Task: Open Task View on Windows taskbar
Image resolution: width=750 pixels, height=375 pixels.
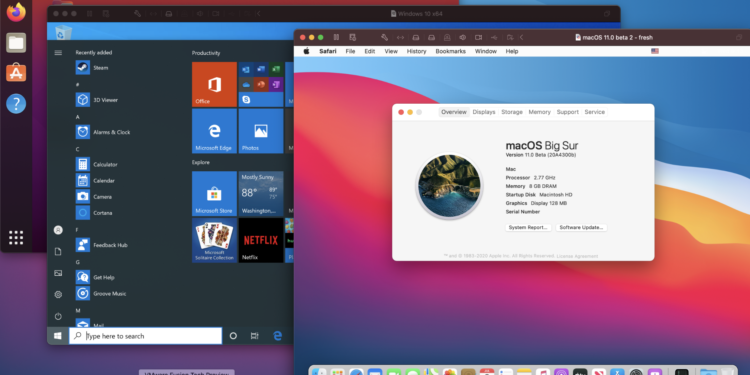Action: (254, 336)
